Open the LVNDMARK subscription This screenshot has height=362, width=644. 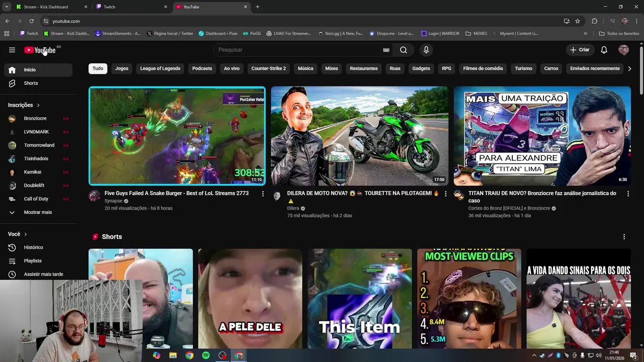(38, 132)
